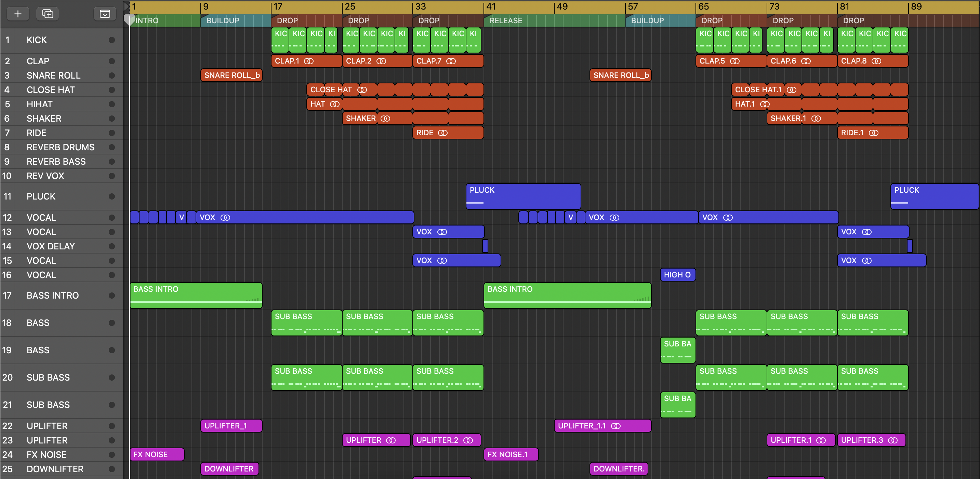Click the add new track plus button
Viewport: 980px width, 479px height.
(18, 14)
